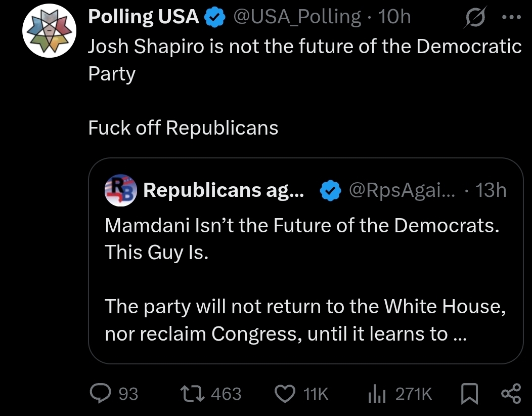Like the tweet with heart icon
Viewport: 532px width, 416px height.
285,393
